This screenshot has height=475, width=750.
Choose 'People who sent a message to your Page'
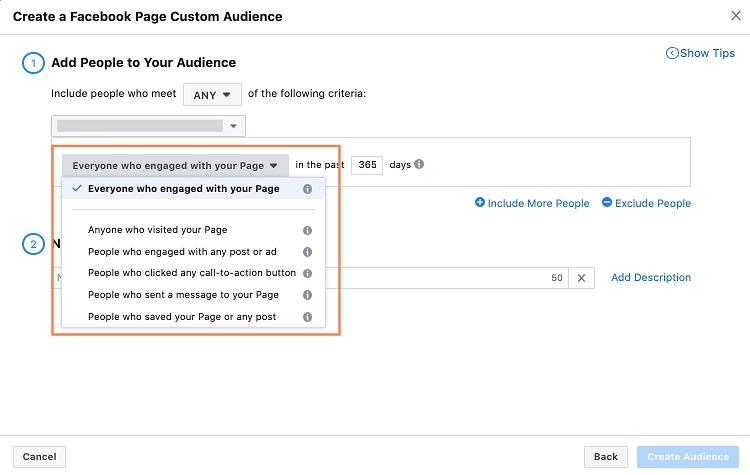[183, 295]
